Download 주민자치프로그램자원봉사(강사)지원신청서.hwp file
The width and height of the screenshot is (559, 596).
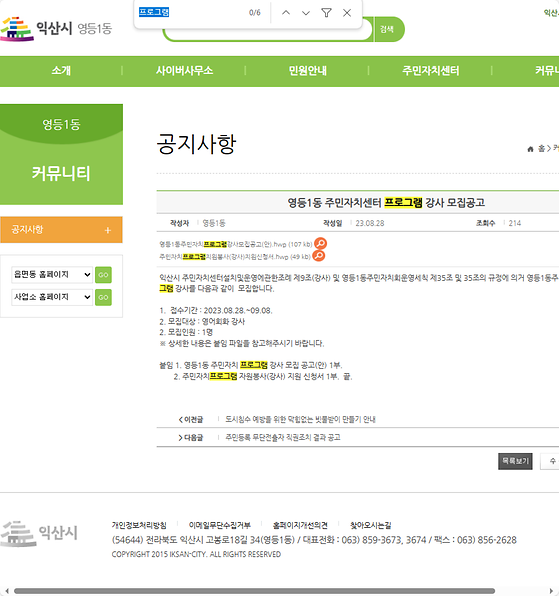point(235,257)
